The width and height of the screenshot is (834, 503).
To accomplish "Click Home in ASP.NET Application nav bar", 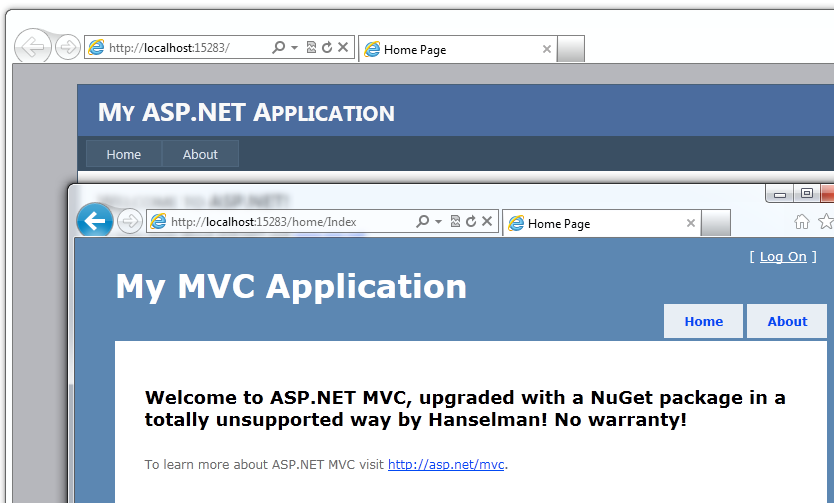I will tap(123, 154).
